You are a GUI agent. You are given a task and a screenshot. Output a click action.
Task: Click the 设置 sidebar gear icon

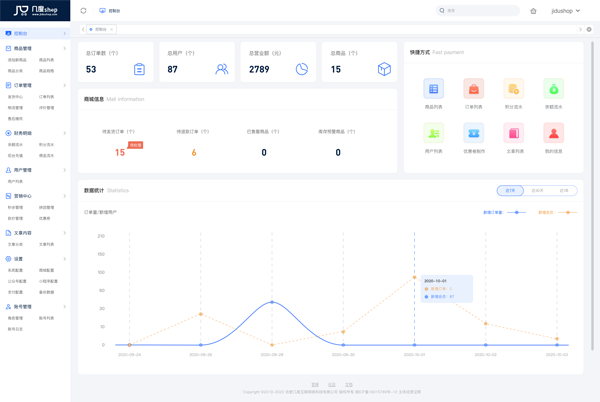coord(8,259)
